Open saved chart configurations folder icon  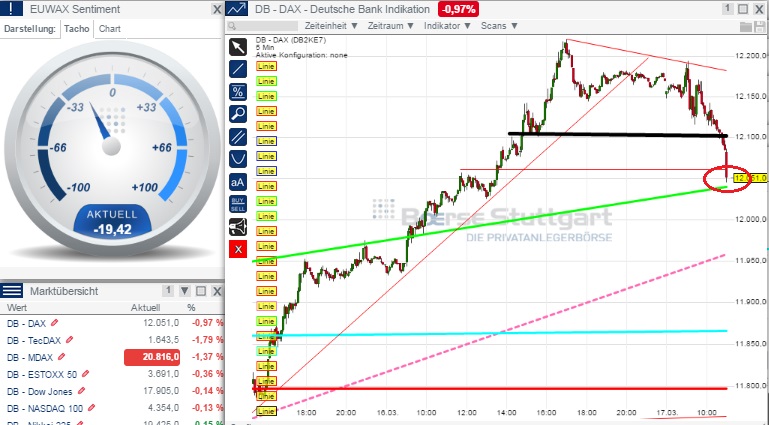[x=745, y=26]
